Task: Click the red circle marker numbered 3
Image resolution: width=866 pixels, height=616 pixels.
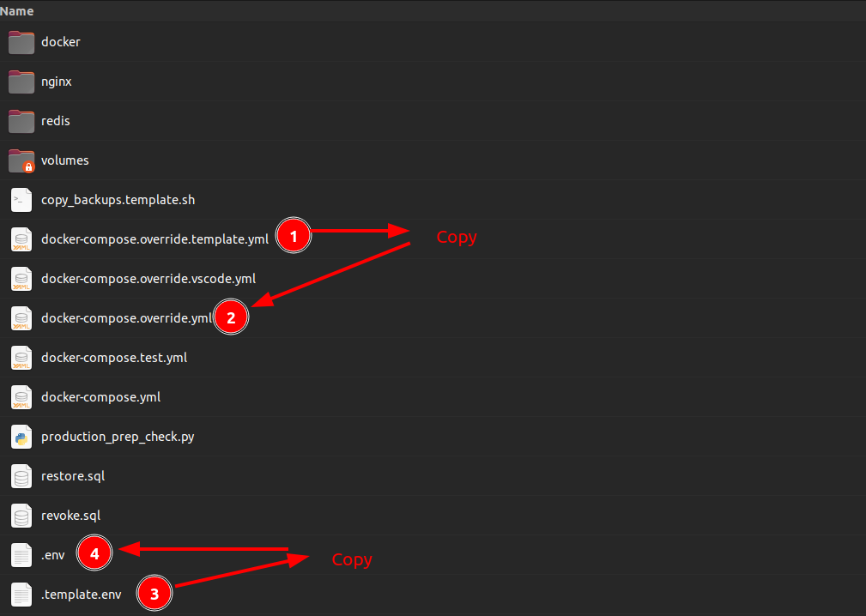Action: (x=154, y=594)
